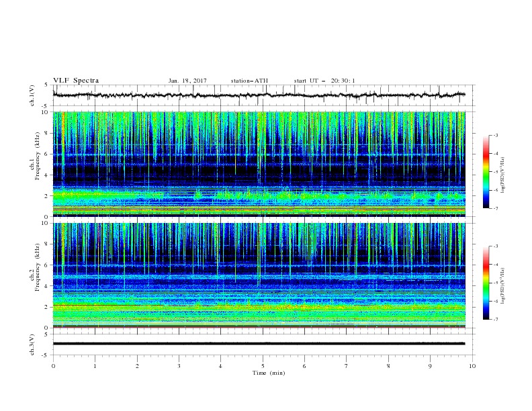Screen dimensions: 532x411
Task: Click the '-5' tick on ch.2 colorbar
Action: [495, 283]
